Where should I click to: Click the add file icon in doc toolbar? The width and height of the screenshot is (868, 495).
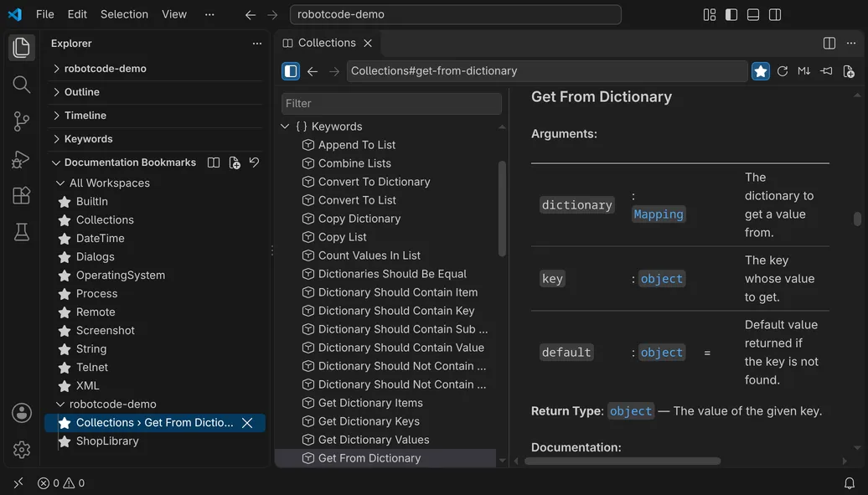[848, 71]
